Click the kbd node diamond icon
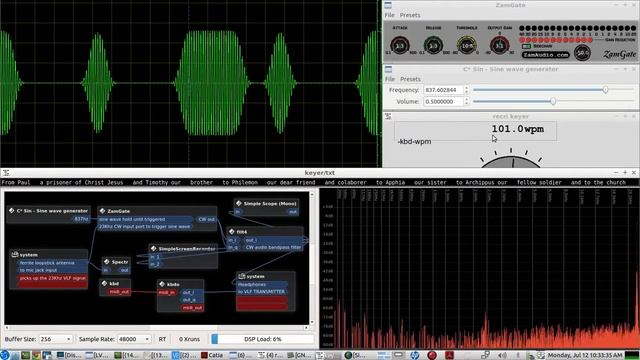Screen dimensions: 640x360 (104, 283)
